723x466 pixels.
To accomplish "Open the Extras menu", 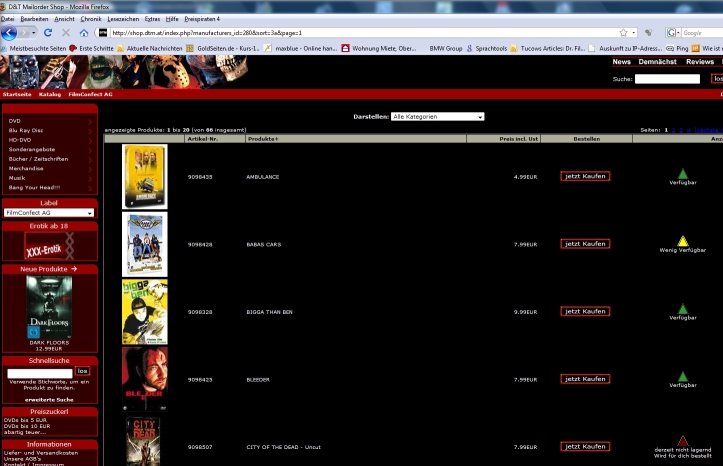I will (152, 19).
